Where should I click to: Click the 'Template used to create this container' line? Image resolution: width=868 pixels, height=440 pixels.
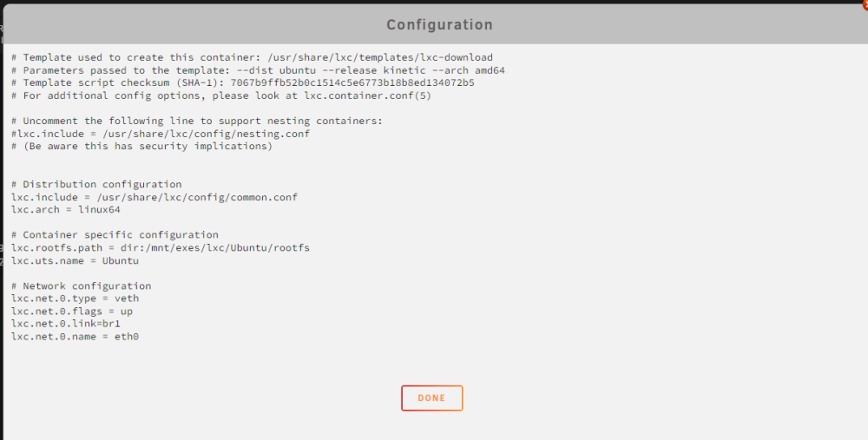pos(252,57)
